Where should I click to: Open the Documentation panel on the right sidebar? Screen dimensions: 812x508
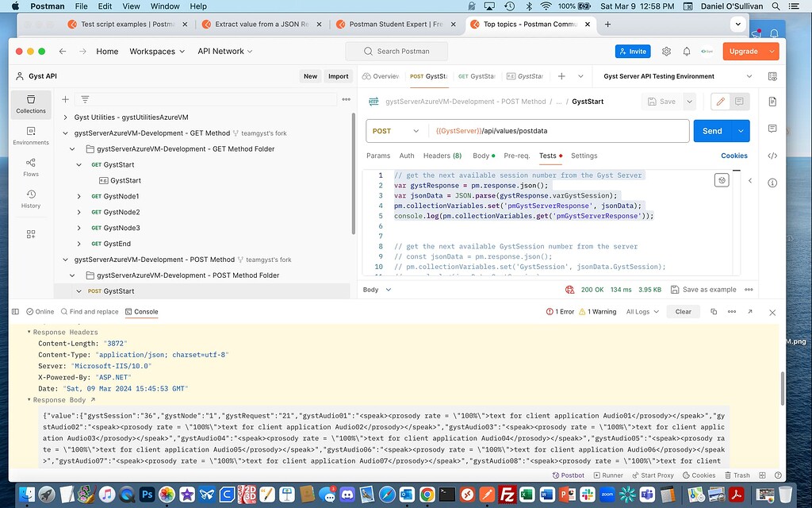[x=772, y=101]
